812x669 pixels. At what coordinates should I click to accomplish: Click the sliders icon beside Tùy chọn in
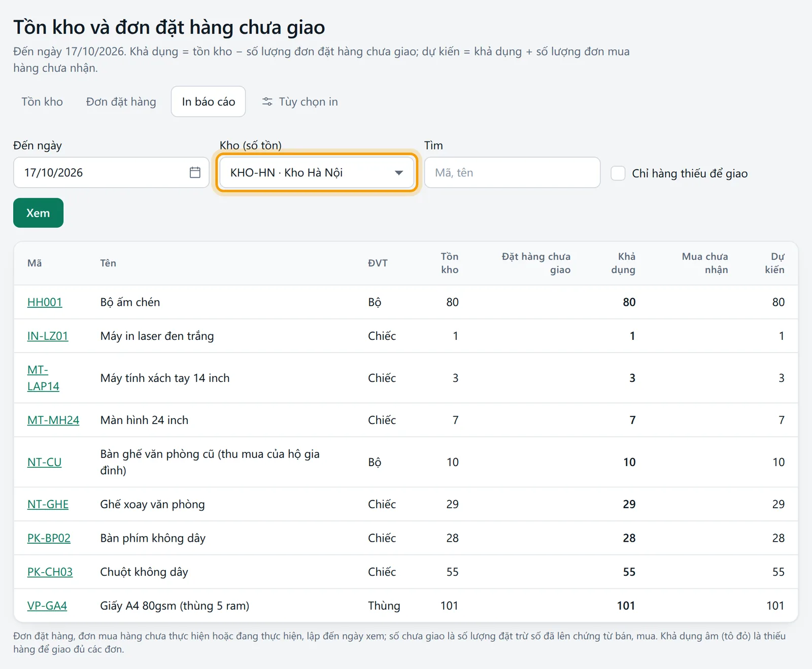point(267,102)
